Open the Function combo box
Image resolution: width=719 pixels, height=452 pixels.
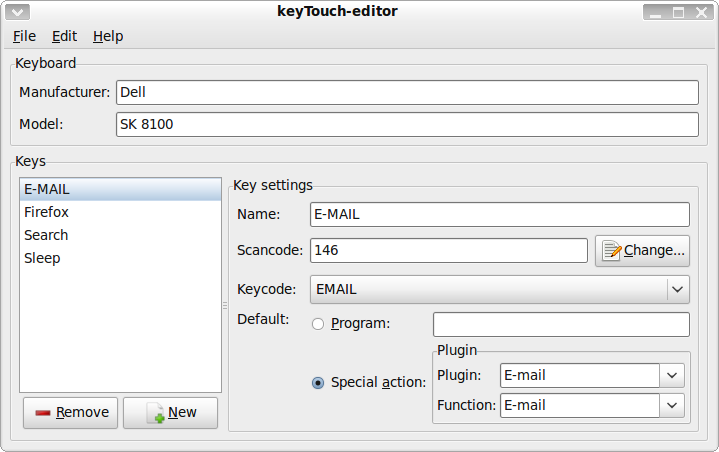pyautogui.click(x=671, y=405)
